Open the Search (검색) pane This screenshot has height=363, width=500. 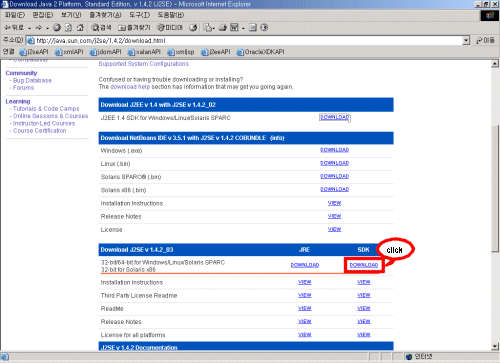101,28
